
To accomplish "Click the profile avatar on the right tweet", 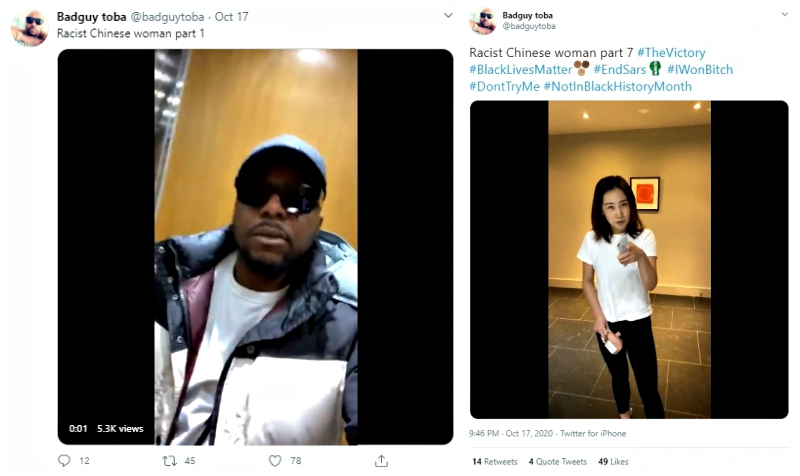I will pos(483,21).
